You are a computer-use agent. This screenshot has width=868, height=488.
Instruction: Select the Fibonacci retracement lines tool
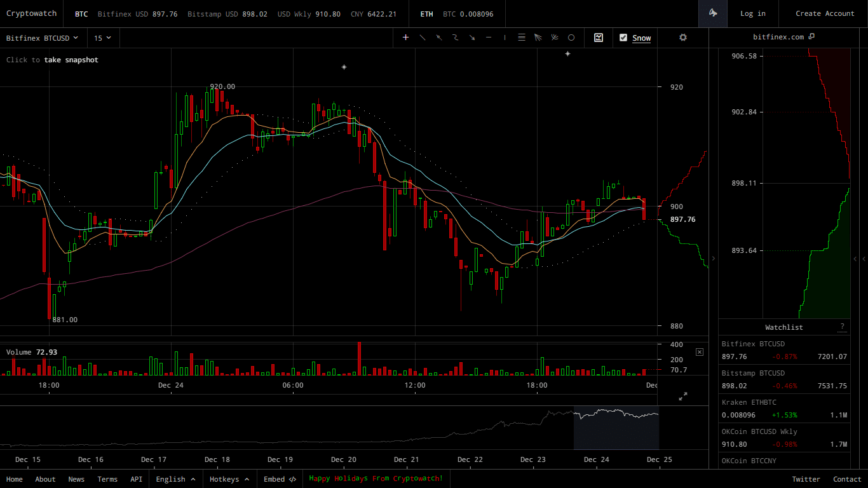[522, 37]
